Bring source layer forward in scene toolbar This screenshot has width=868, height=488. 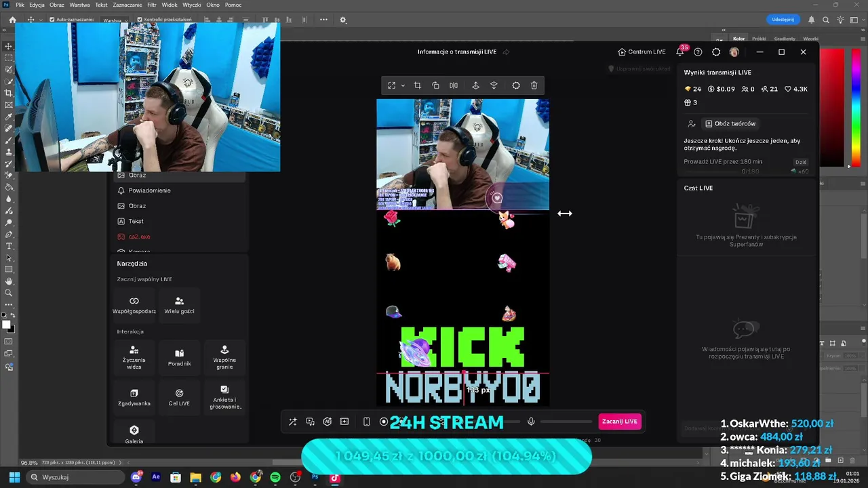point(475,85)
